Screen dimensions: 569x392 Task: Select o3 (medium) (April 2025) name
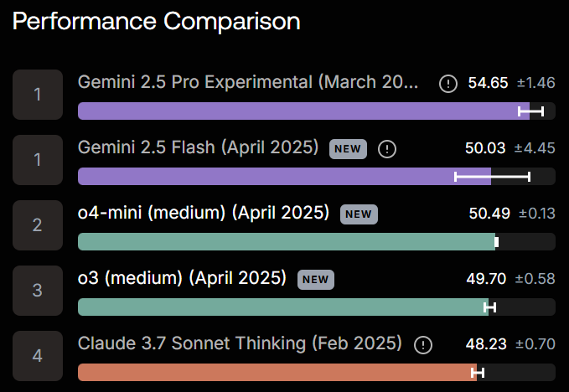click(182, 278)
